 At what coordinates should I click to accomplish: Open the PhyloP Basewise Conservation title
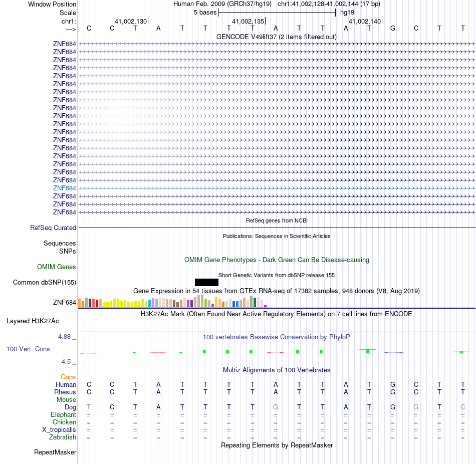[277, 337]
